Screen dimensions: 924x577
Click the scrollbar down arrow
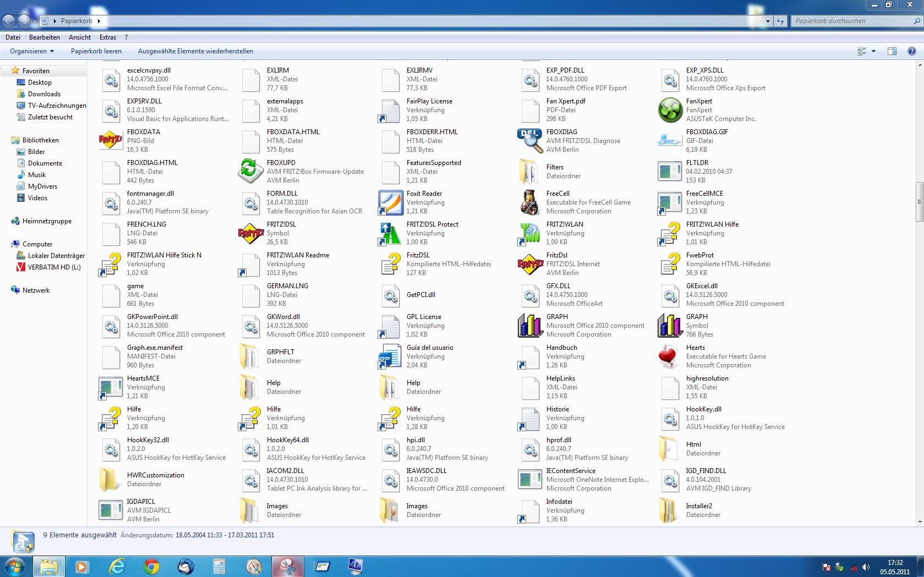pos(919,521)
